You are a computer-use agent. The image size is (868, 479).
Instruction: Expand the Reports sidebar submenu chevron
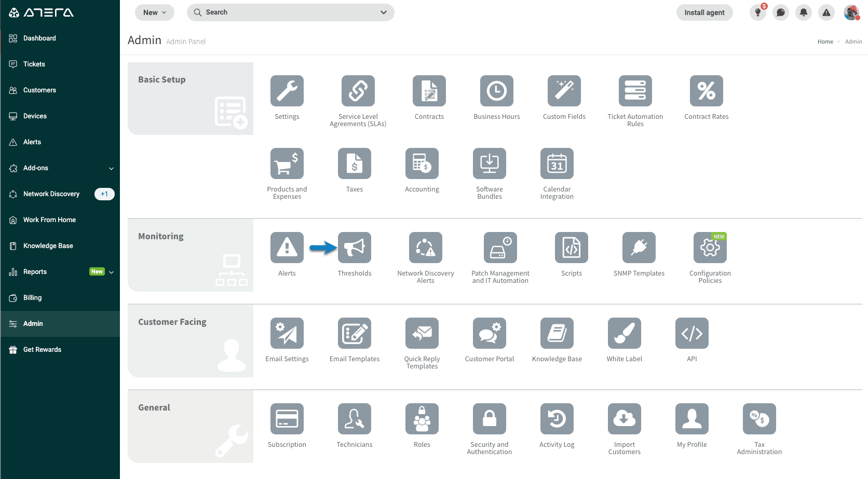112,272
